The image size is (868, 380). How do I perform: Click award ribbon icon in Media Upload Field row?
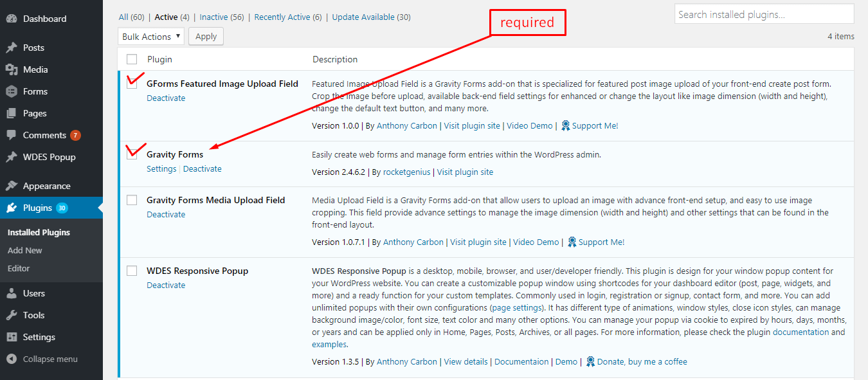coord(572,242)
